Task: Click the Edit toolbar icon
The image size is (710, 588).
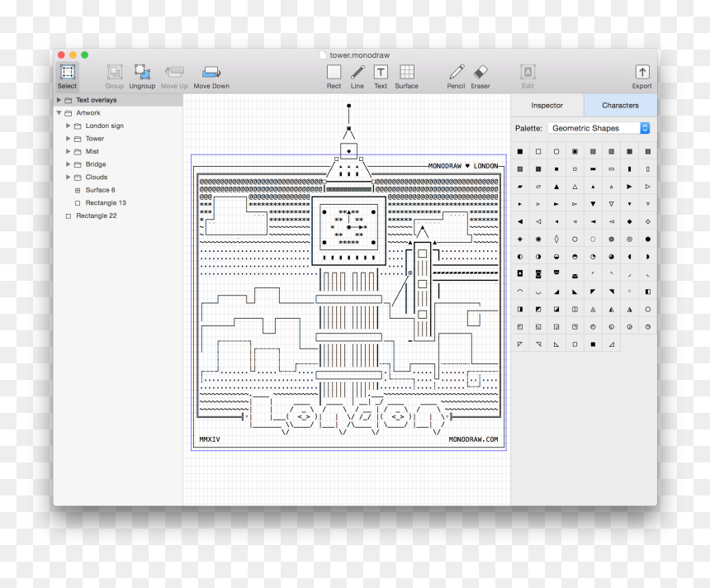Action: click(528, 77)
